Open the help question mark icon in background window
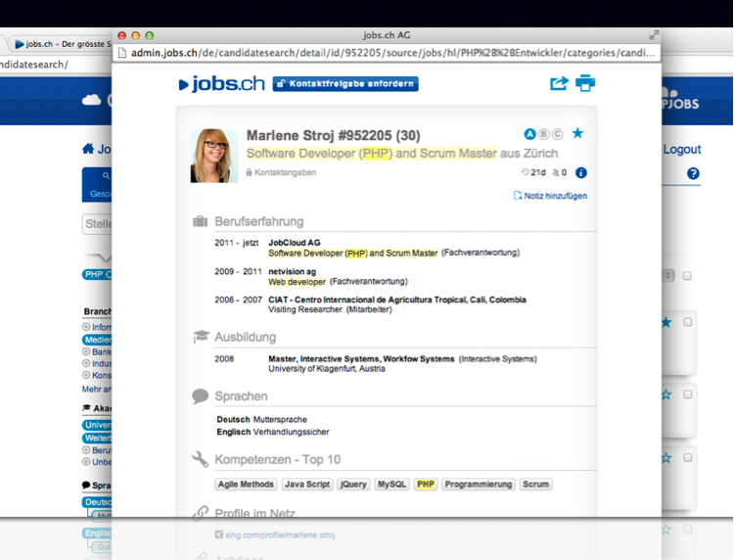Screen dimensions: 734x560 click(x=693, y=173)
